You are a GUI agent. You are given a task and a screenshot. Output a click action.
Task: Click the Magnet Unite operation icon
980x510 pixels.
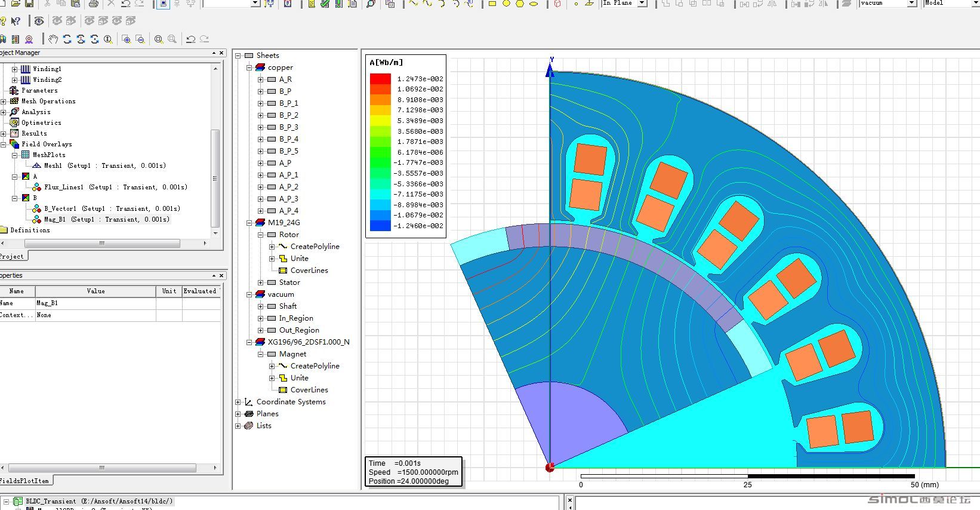click(283, 378)
